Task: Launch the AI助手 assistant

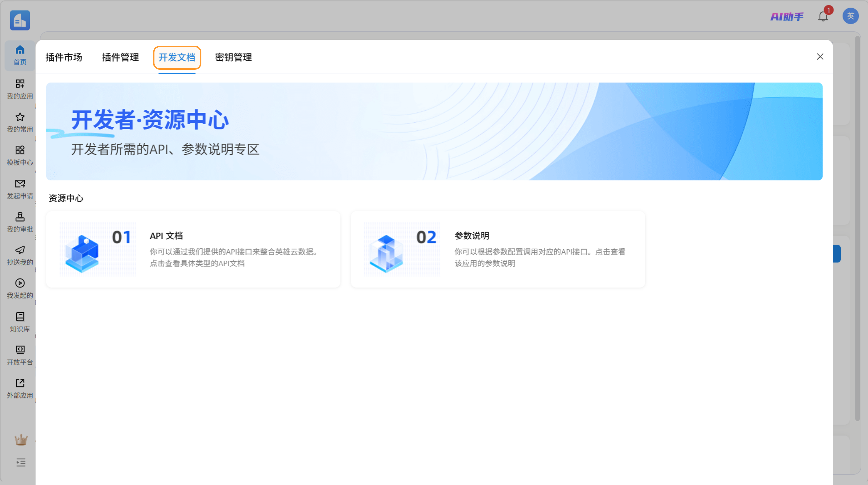Action: (x=787, y=16)
